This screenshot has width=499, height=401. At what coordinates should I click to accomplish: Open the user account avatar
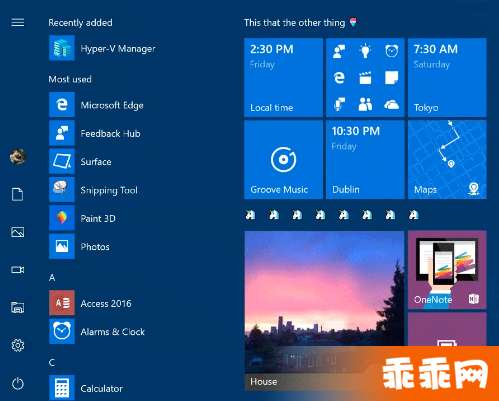pyautogui.click(x=18, y=156)
